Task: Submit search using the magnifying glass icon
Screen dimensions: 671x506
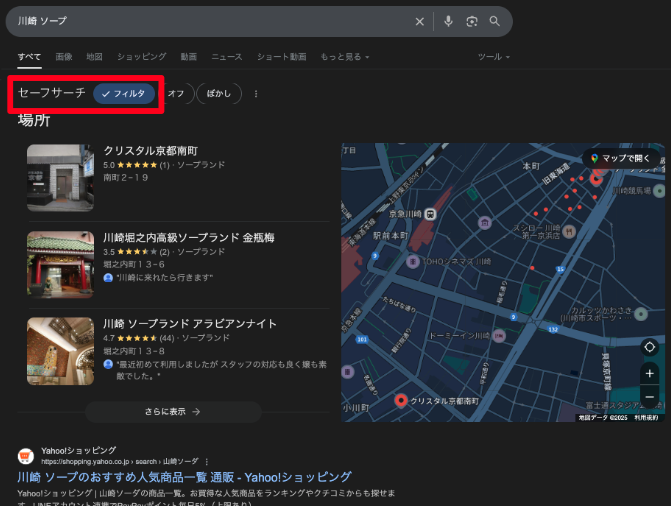Action: [x=495, y=21]
